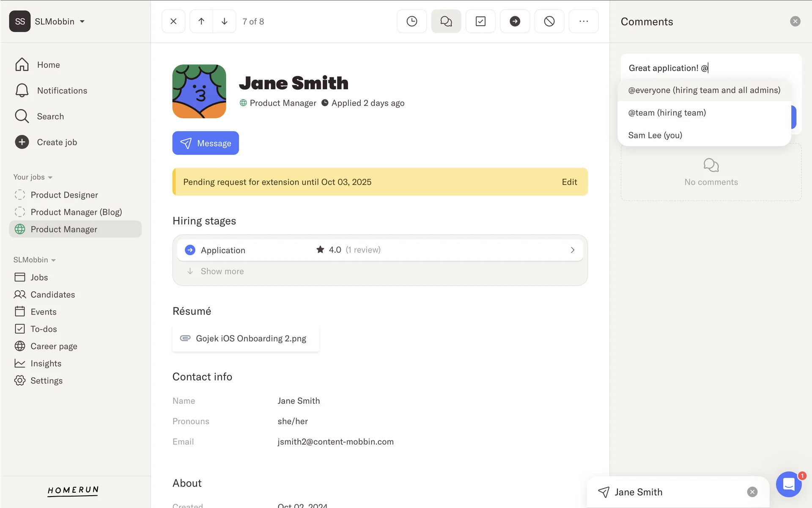
Task: Go to next candidate with down arrow
Action: pos(225,21)
